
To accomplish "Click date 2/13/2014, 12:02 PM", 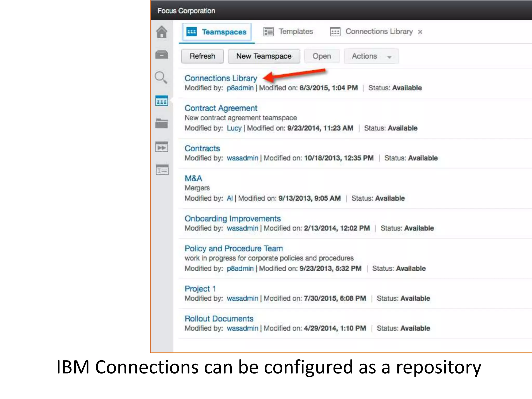I will 337,228.
